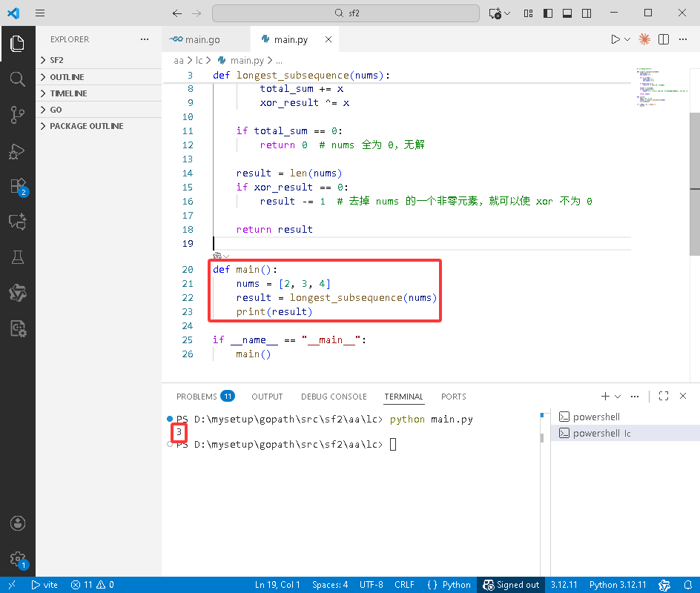Open notifications bell in status bar
This screenshot has height=593, width=700.
point(688,585)
